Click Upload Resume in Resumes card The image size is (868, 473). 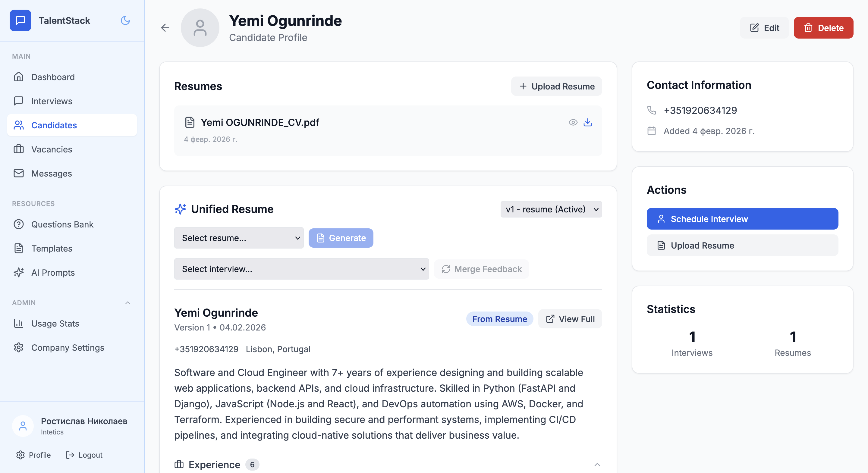click(556, 86)
